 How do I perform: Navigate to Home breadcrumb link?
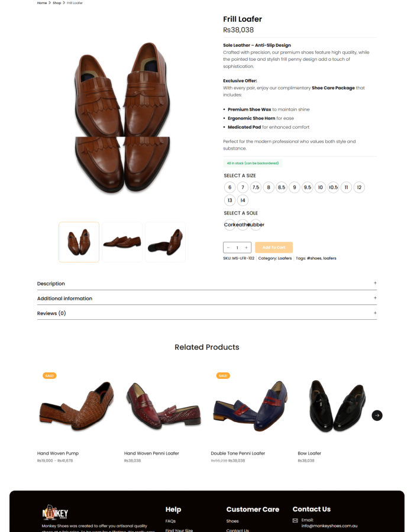coord(42,3)
